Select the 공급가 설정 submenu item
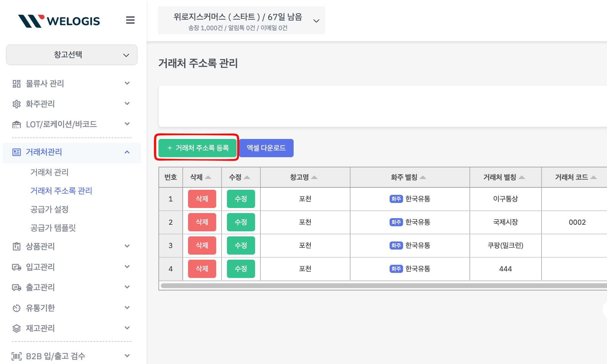Image resolution: width=607 pixels, height=364 pixels. coord(50,209)
